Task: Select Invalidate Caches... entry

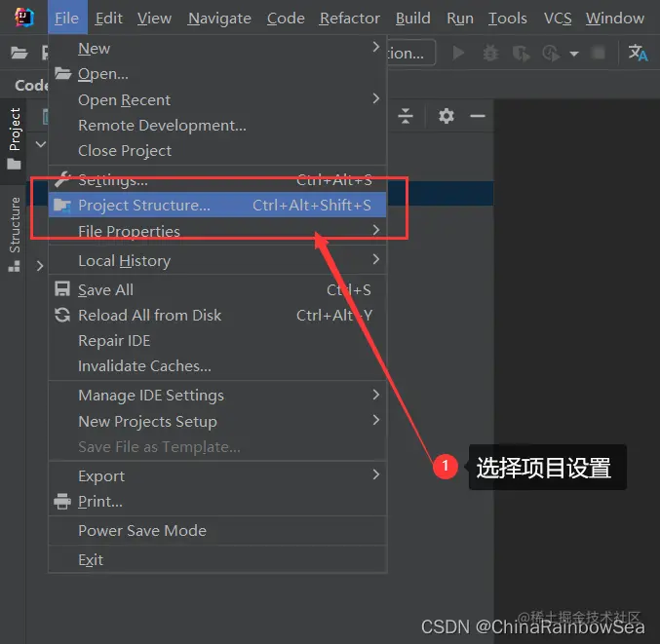Action: point(217,365)
